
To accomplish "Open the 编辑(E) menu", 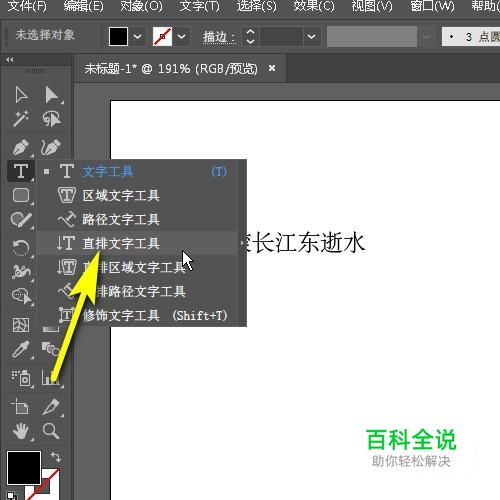I will [x=84, y=6].
